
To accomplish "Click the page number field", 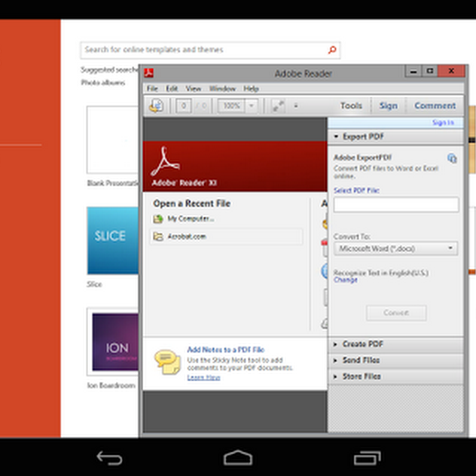I will coord(184,106).
